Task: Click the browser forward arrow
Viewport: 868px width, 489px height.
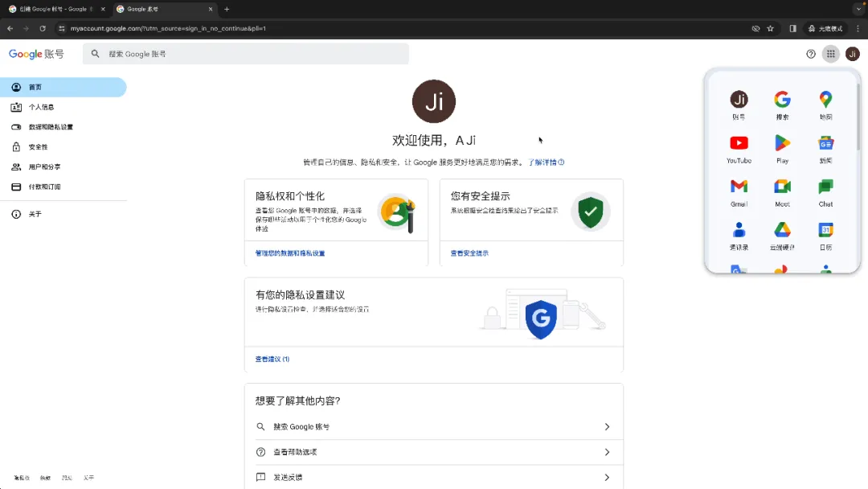Action: point(26,28)
